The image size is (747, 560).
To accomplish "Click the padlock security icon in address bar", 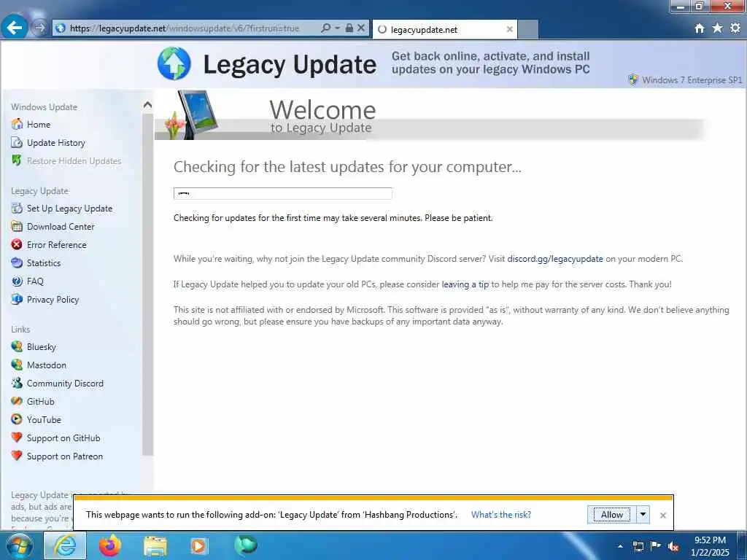I will pos(349,28).
